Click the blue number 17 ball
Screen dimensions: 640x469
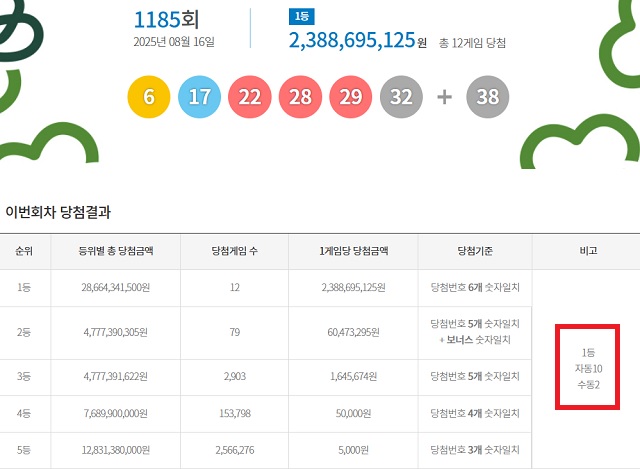tap(199, 96)
